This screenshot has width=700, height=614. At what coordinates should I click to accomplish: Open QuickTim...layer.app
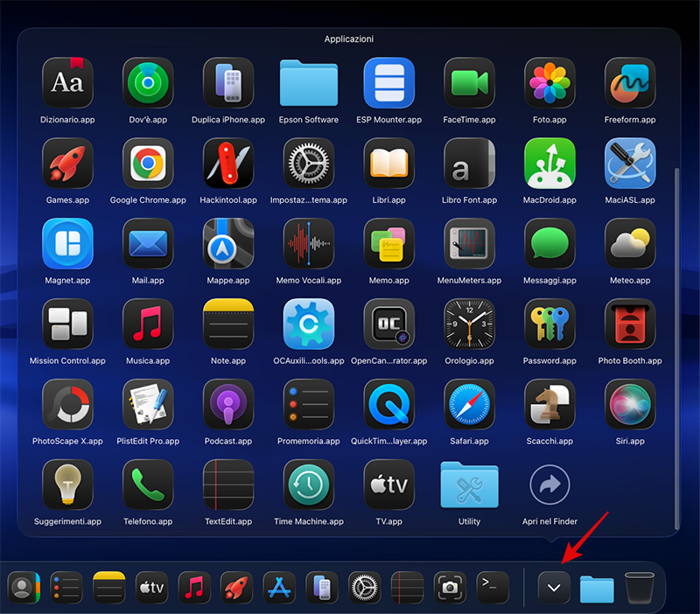(388, 404)
